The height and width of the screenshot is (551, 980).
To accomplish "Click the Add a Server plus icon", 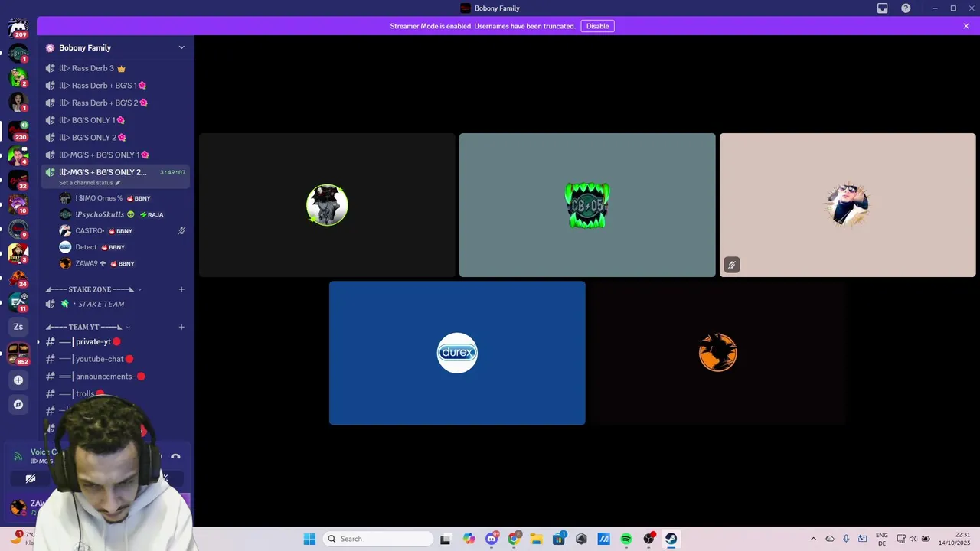I will [18, 380].
